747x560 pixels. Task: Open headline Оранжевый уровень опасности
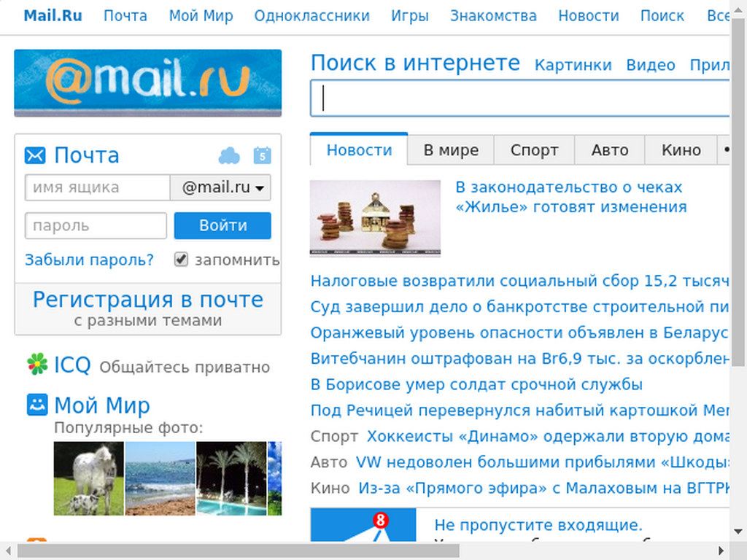pyautogui.click(x=519, y=332)
